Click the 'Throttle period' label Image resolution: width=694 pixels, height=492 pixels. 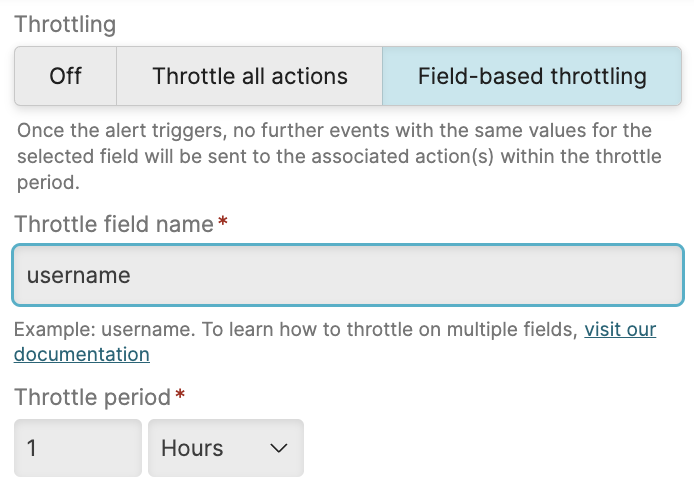click(93, 397)
